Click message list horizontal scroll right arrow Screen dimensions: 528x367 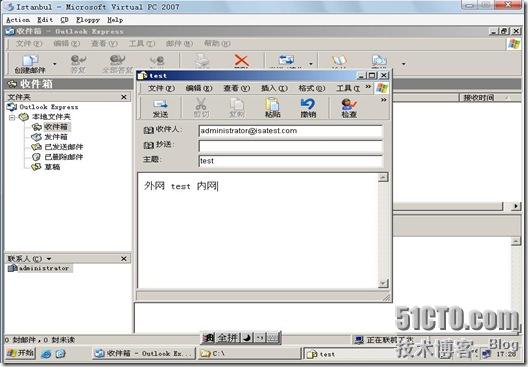516,206
